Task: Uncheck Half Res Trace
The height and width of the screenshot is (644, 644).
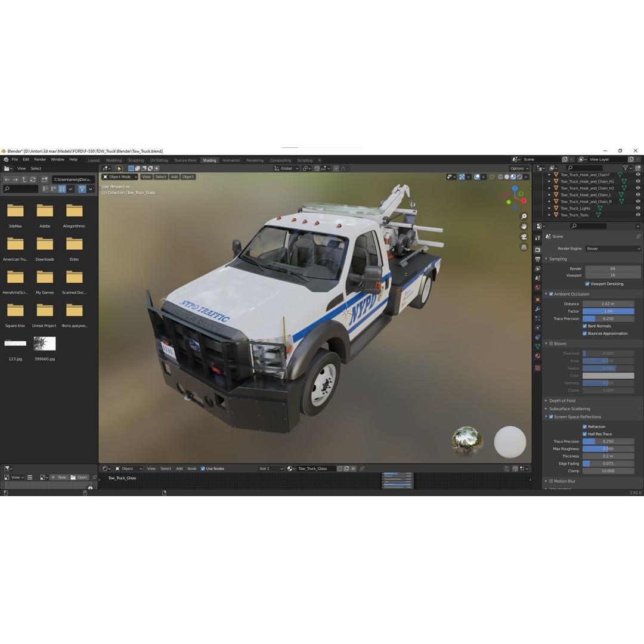Action: click(x=585, y=434)
